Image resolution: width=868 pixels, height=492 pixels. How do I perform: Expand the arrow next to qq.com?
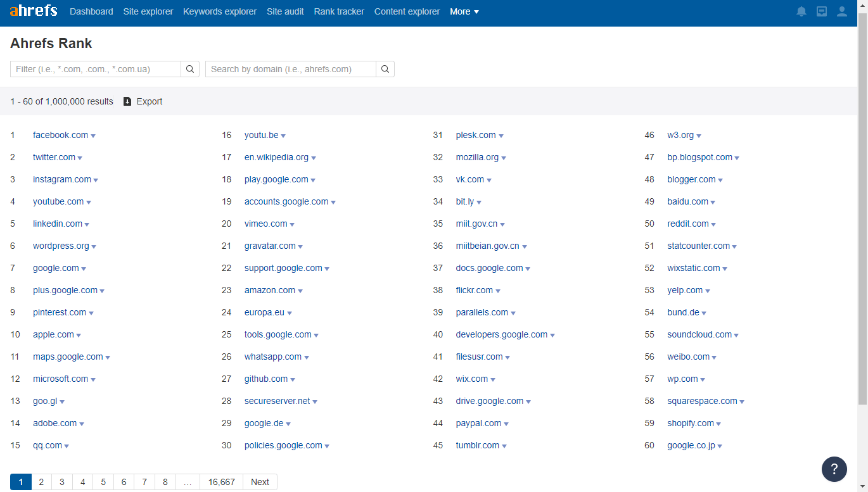pyautogui.click(x=67, y=446)
